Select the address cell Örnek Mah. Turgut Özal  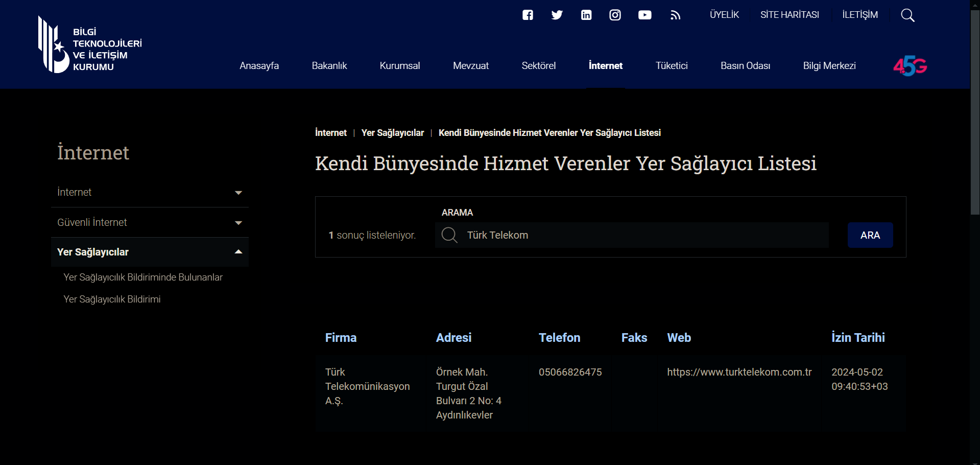(x=469, y=393)
